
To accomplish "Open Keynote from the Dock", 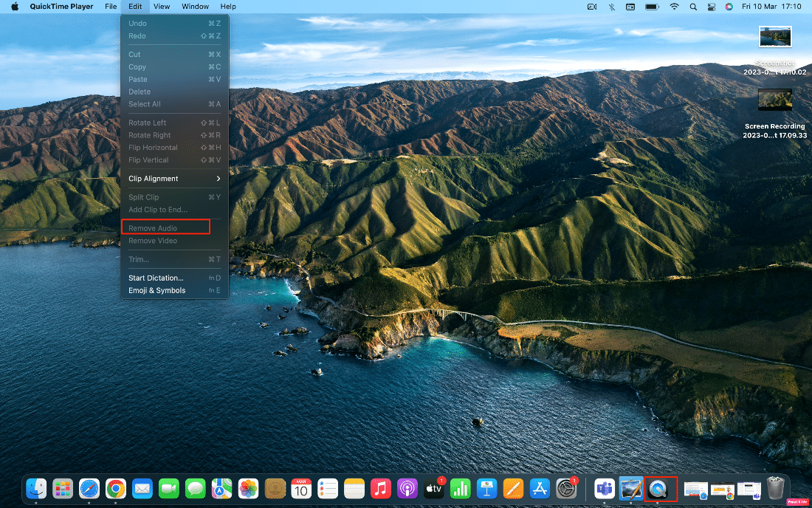I will pyautogui.click(x=486, y=488).
